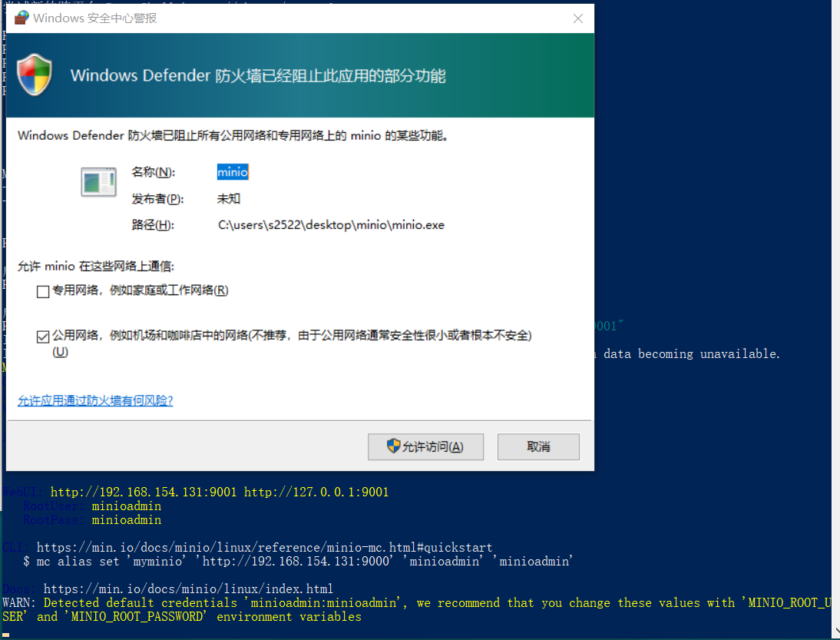Click the banner heading about Defender firewall blocking
Image resolution: width=840 pixels, height=640 pixels.
[x=258, y=75]
